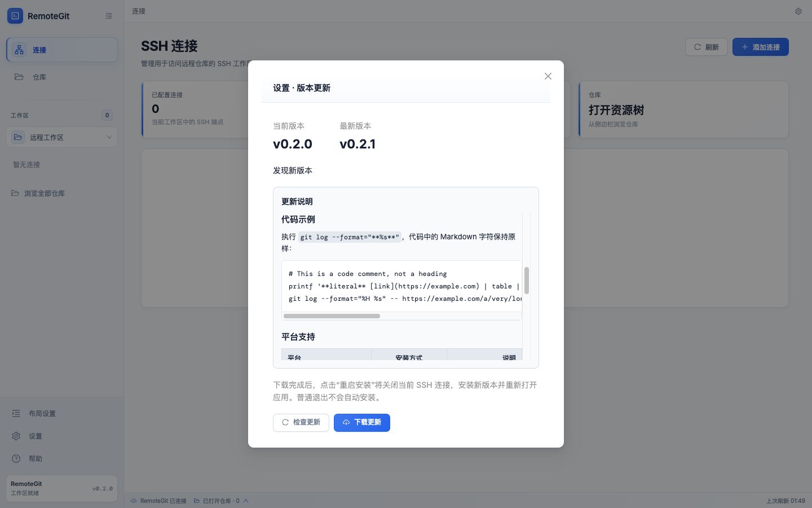This screenshot has width=812, height=508.
Task: Click the 刷新 button
Action: [x=707, y=47]
